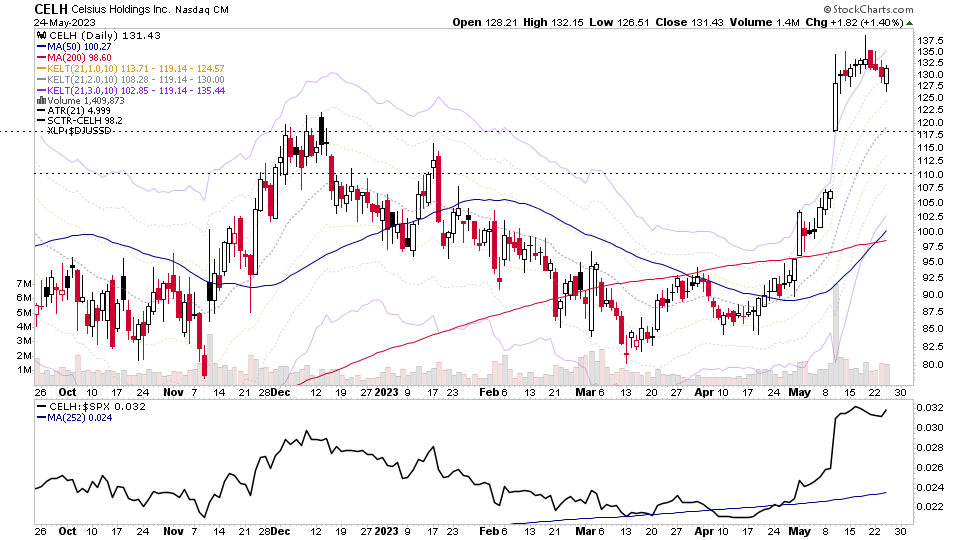The width and height of the screenshot is (960, 540).
Task: Select the MA(200) 98.60 legend entry
Action: click(79, 58)
